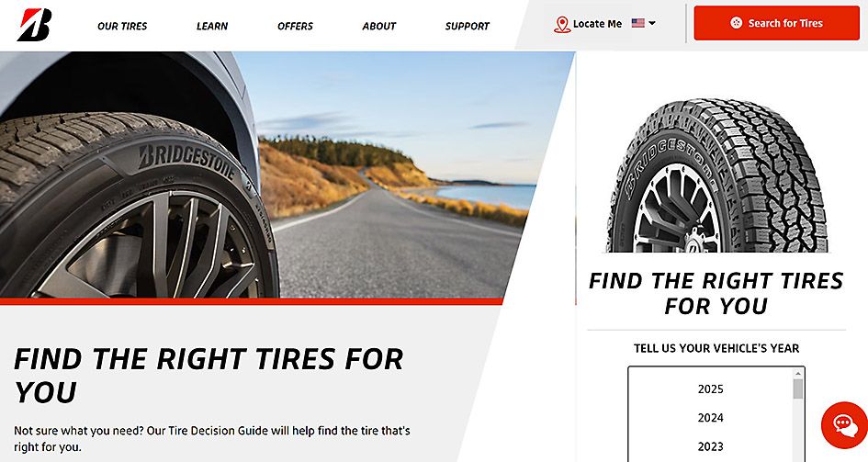Click the all-terrain tire product image
Screen dimensions: 868x462
pyautogui.click(x=717, y=175)
